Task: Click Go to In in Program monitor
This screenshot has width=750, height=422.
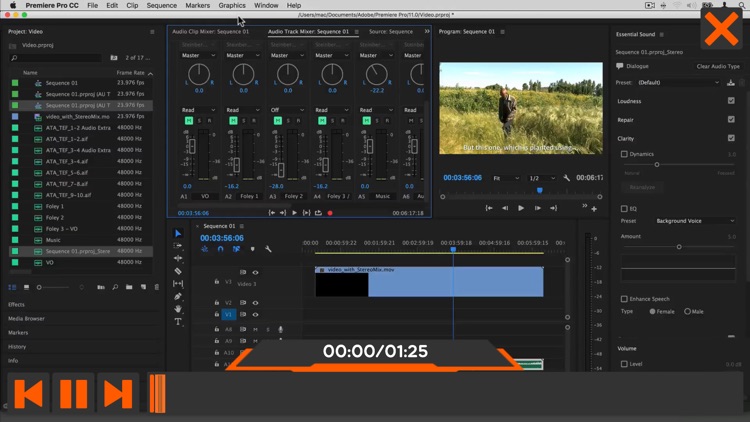Action: 489,208
